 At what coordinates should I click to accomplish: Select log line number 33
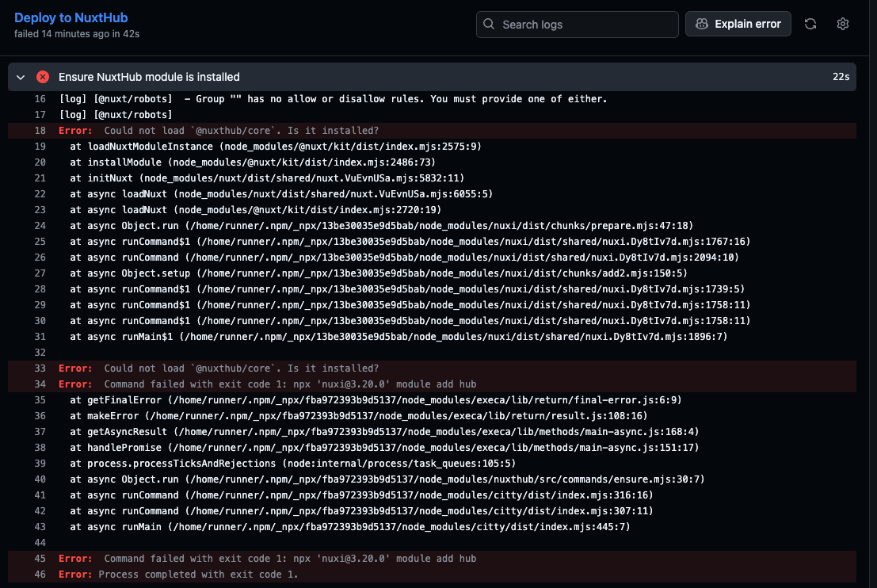[40, 368]
